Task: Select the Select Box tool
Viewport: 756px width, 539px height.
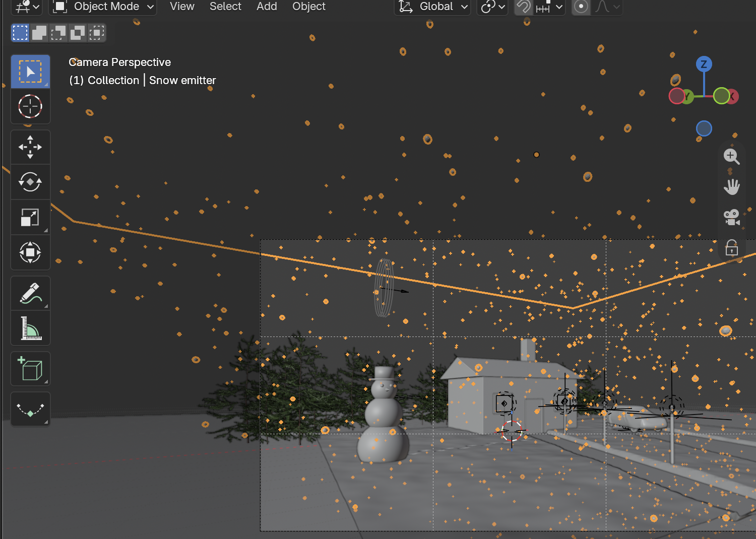Action: [x=30, y=72]
